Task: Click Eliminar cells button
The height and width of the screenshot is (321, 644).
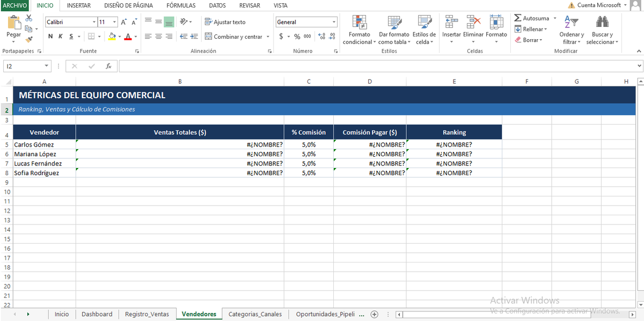Action: pos(473,30)
